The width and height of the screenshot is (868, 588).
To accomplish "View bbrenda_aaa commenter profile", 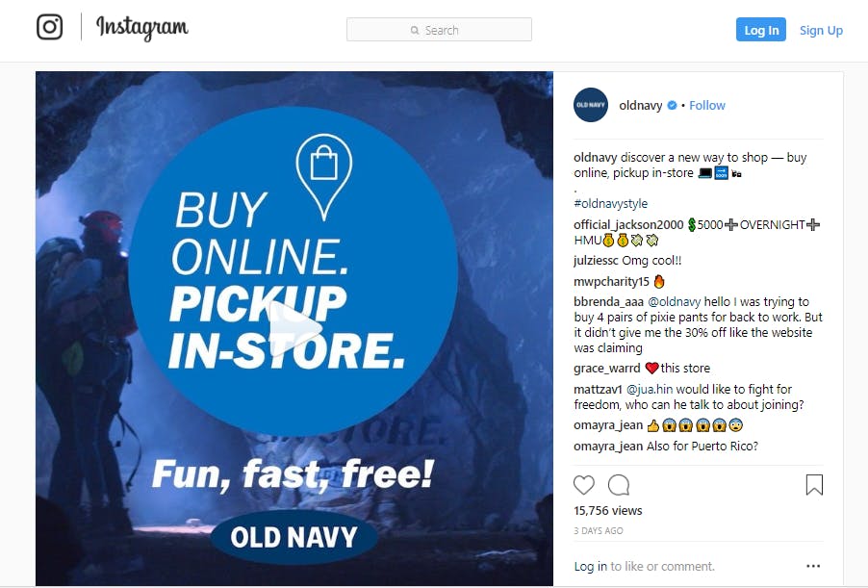I will (x=608, y=302).
